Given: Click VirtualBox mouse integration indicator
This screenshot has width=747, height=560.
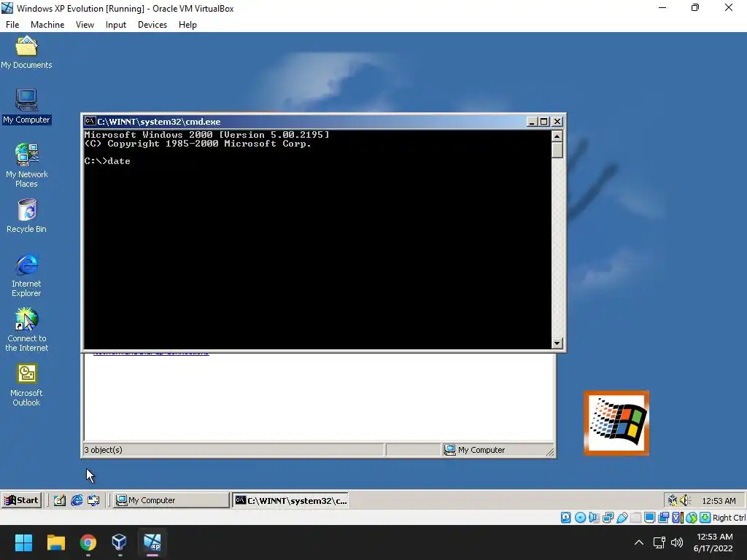Looking at the screenshot, I should pyautogui.click(x=692, y=517).
